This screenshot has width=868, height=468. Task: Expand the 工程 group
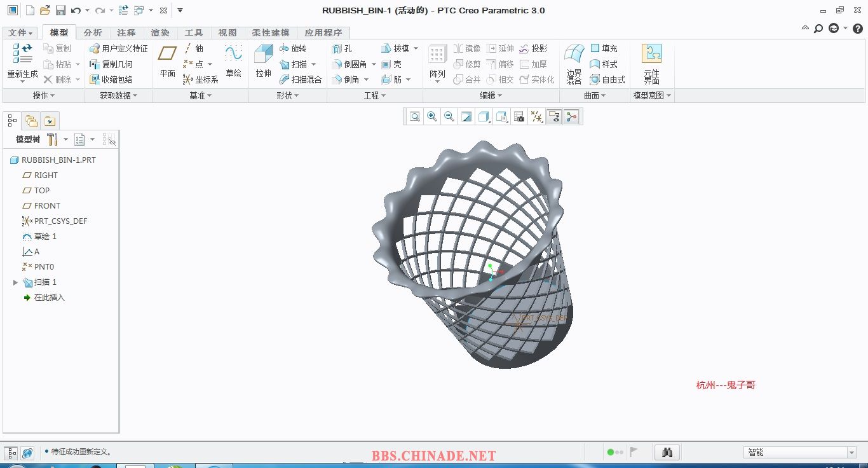click(375, 95)
